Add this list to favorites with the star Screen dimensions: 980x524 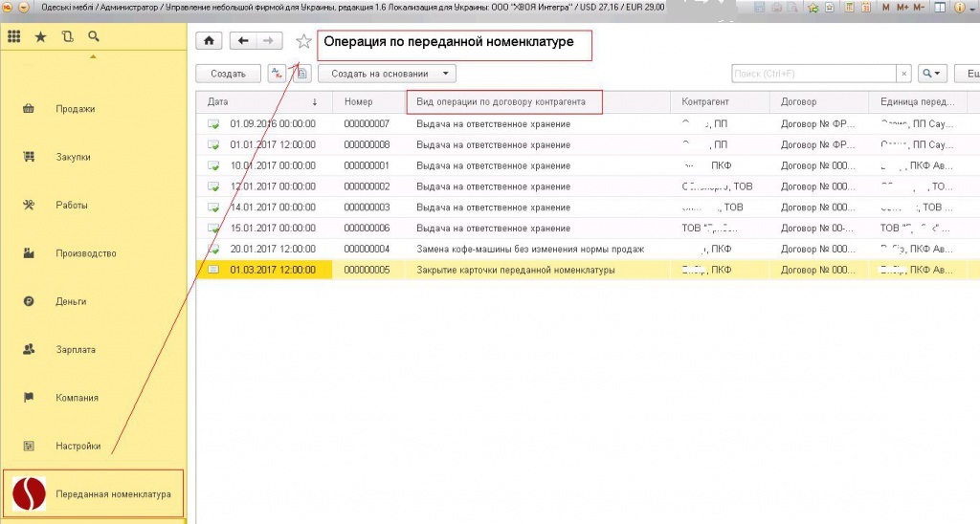[303, 42]
